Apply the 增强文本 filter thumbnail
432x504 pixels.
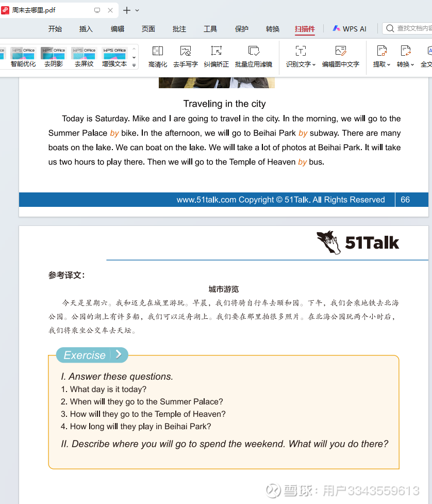[x=114, y=57]
